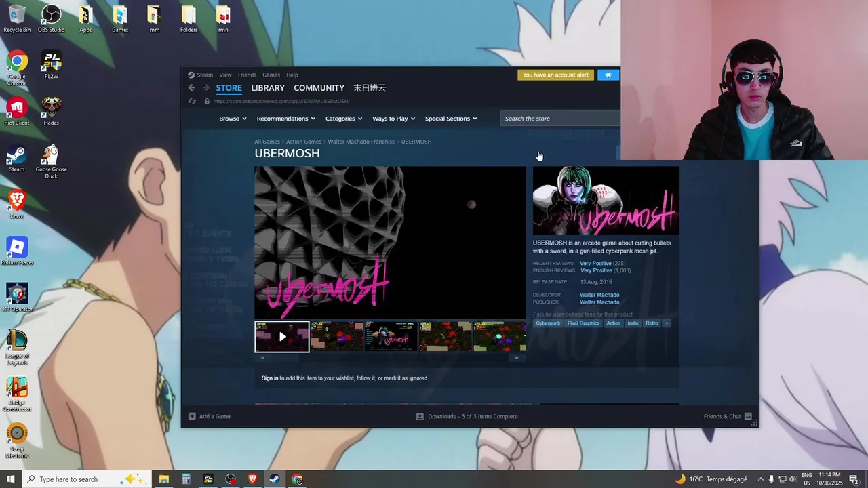Click the Sign in link
868x488 pixels.
click(270, 378)
